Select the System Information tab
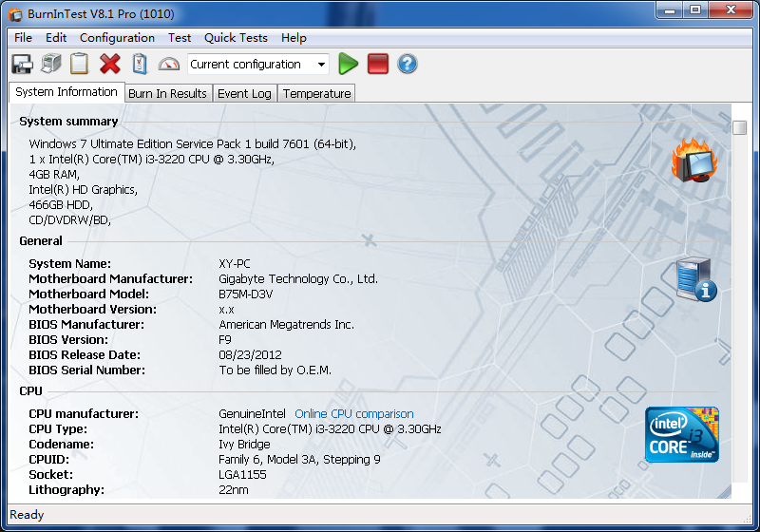 click(66, 92)
